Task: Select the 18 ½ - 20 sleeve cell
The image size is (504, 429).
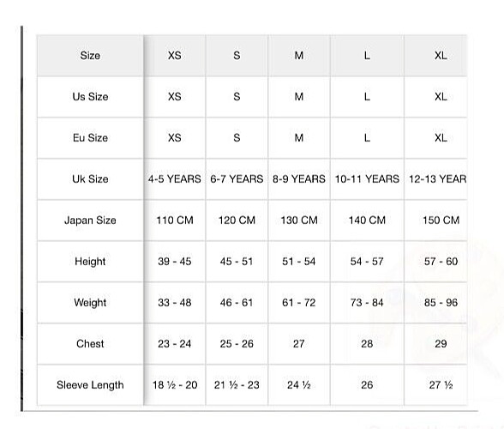Action: [x=175, y=385]
